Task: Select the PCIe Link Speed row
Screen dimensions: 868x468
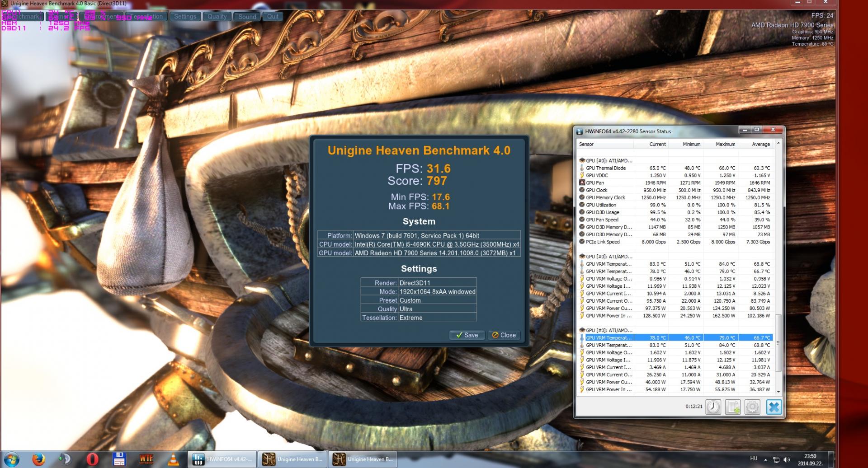Action: point(675,242)
